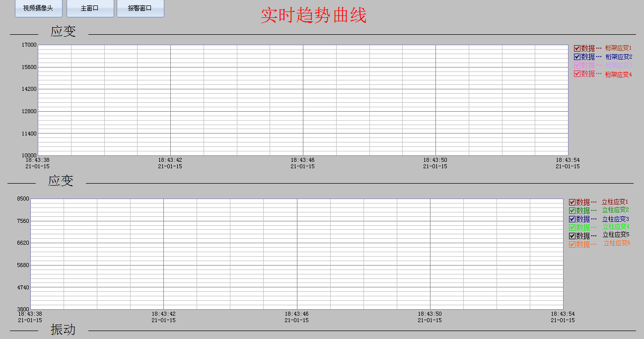Disable 立柱应变6 orange checkbox

click(572, 244)
